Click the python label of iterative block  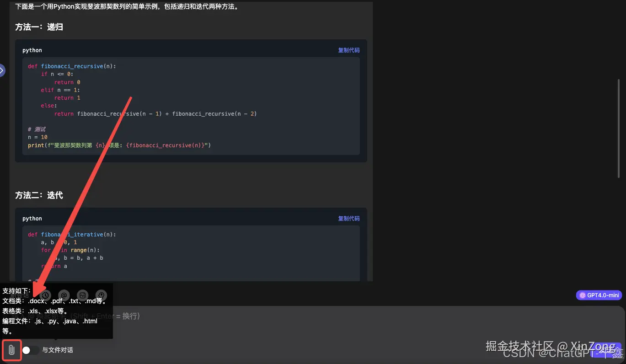(x=32, y=219)
